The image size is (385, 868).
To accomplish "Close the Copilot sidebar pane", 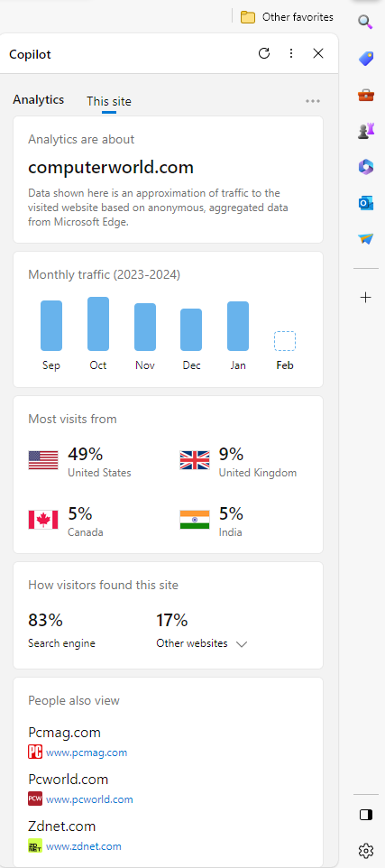I will click(x=318, y=53).
